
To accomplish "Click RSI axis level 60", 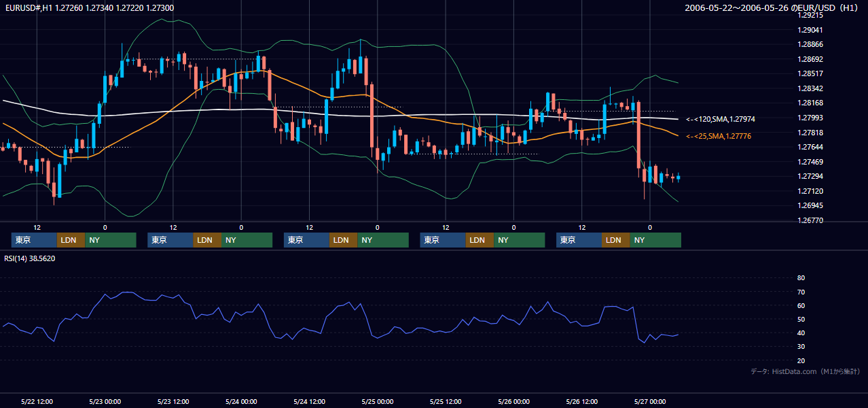I will 801,305.
